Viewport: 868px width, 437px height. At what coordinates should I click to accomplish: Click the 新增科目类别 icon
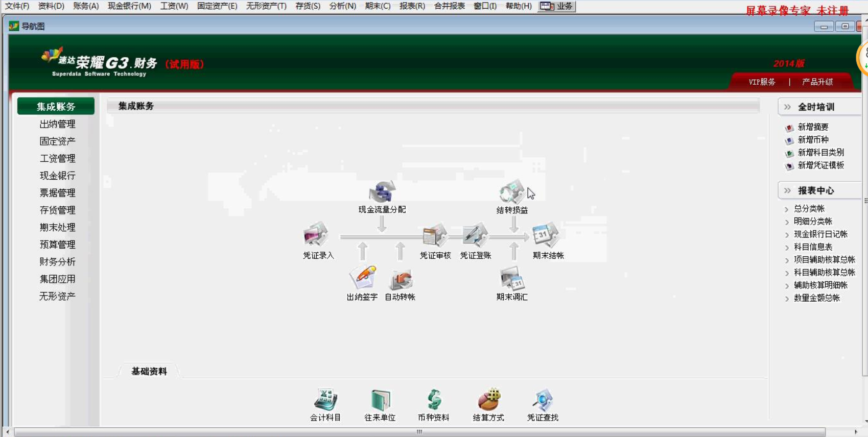tap(789, 153)
